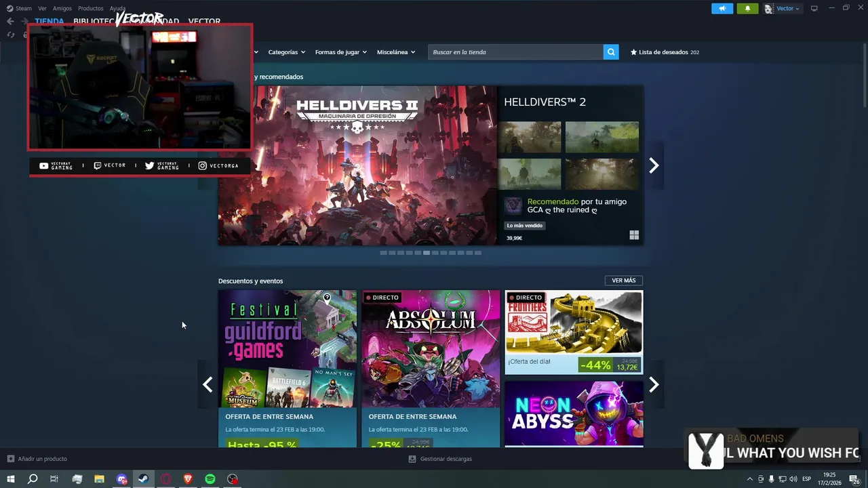Viewport: 868px width, 488px height.
Task: Go to previous Descuentos y eventos page
Action: tap(208, 385)
